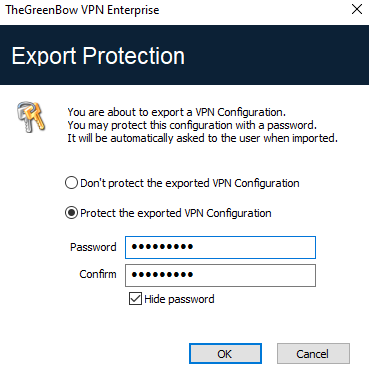Image resolution: width=369 pixels, height=368 pixels.
Task: Click the "You are about to export" line
Action: [177, 112]
